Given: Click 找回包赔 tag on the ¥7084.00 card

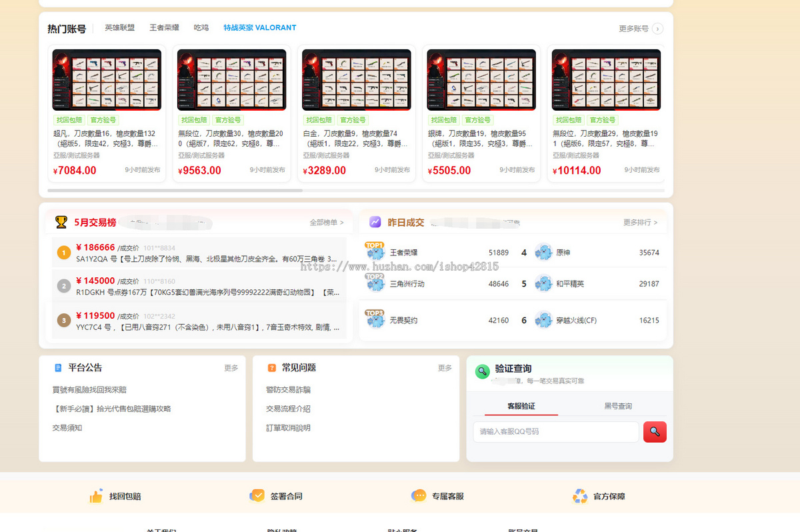Looking at the screenshot, I should click(69, 120).
